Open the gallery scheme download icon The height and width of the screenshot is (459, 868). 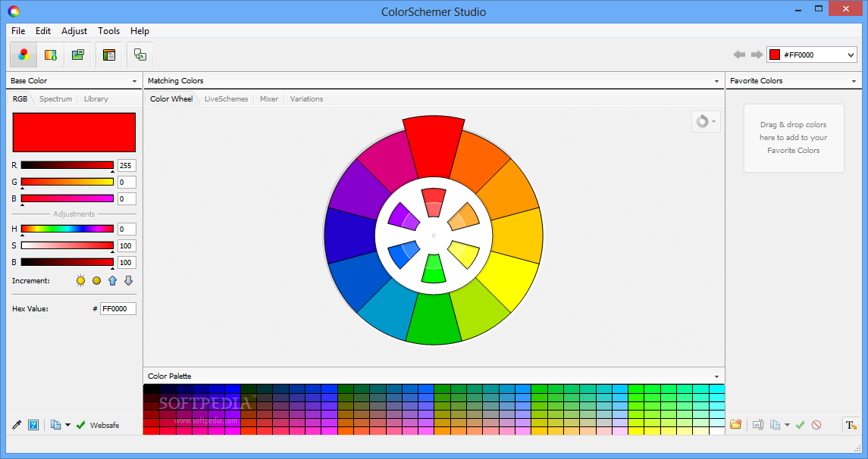pyautogui.click(x=50, y=55)
